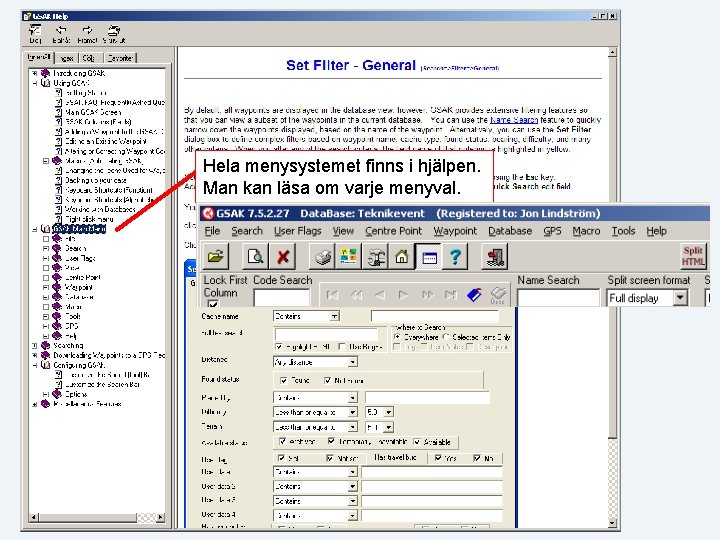Open the File menu in GSAK
This screenshot has width=720, height=540.
tap(212, 231)
